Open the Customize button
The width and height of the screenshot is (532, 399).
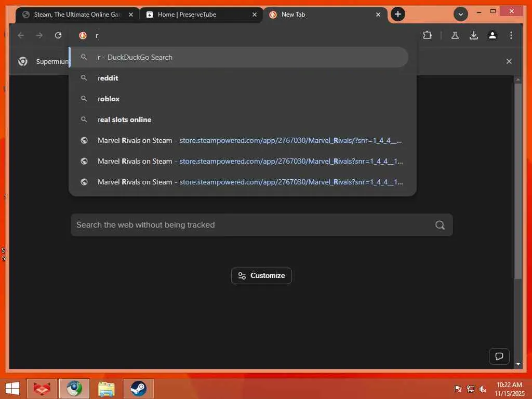click(x=261, y=276)
